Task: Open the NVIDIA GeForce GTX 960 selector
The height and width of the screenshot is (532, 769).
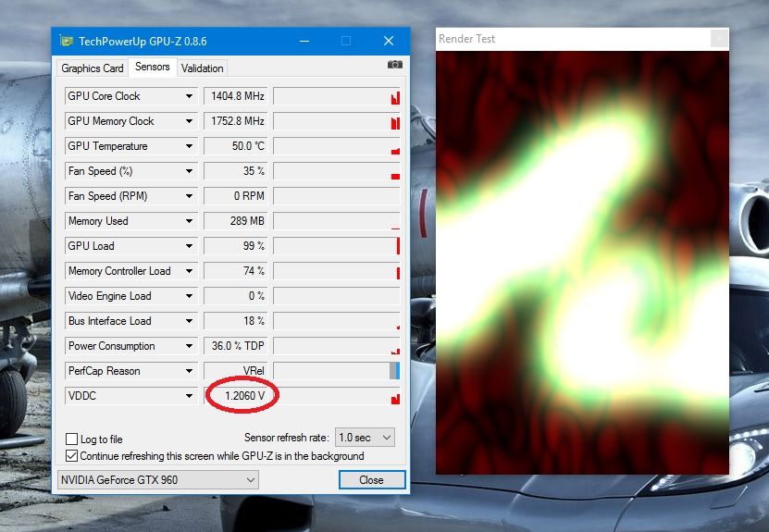Action: [158, 479]
